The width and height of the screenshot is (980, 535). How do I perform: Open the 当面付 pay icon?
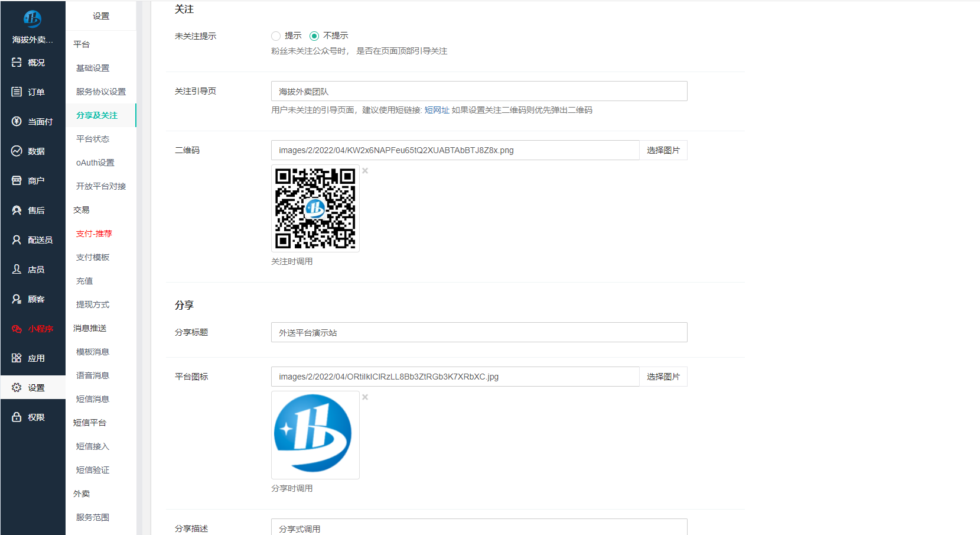(17, 121)
